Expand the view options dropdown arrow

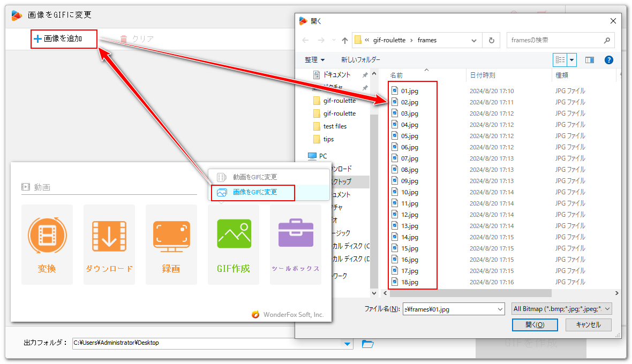click(572, 60)
